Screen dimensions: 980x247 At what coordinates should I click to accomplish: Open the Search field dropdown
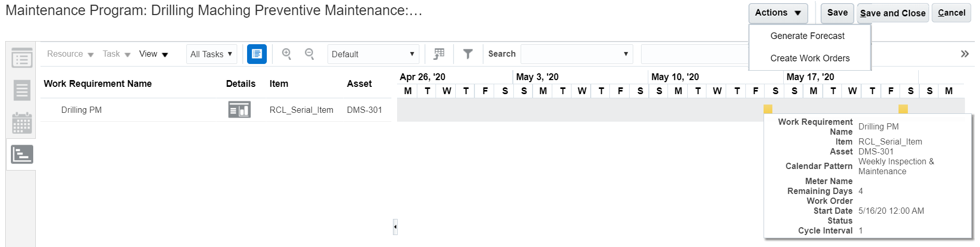(x=576, y=54)
